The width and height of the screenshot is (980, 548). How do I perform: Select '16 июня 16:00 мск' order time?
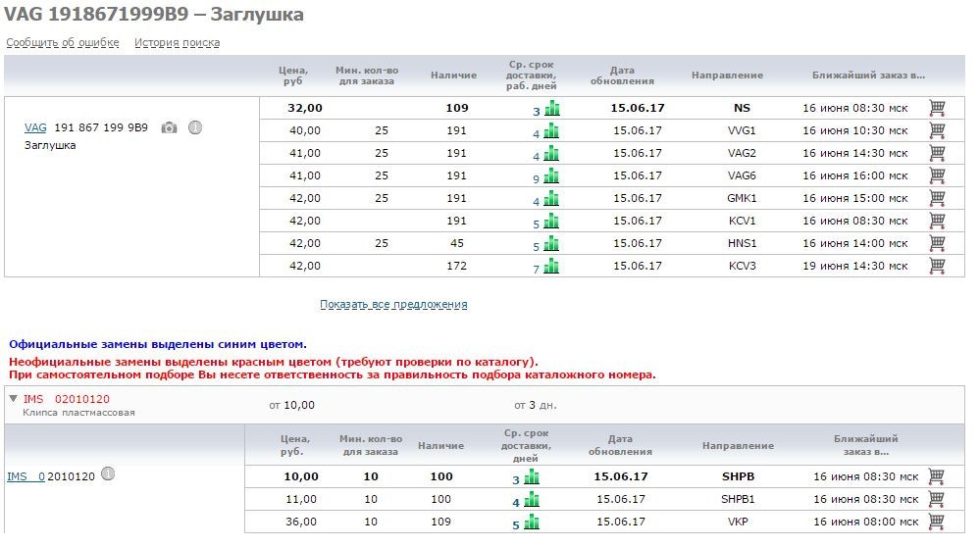855,175
